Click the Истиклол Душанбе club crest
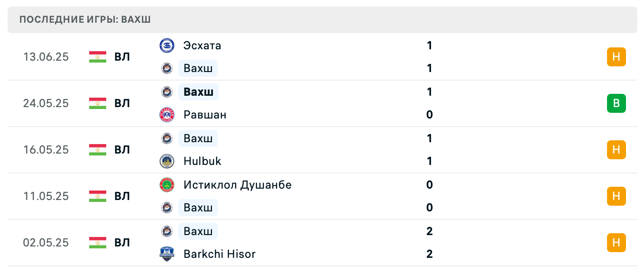 [x=167, y=185]
